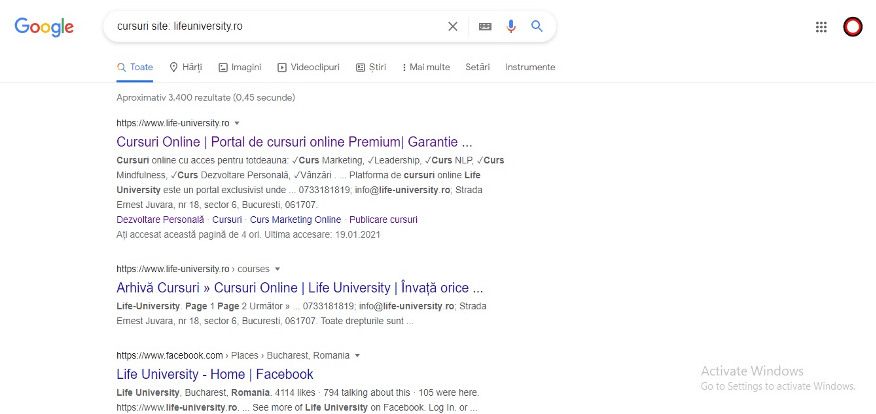Open the Instrumente tools option

[x=530, y=67]
